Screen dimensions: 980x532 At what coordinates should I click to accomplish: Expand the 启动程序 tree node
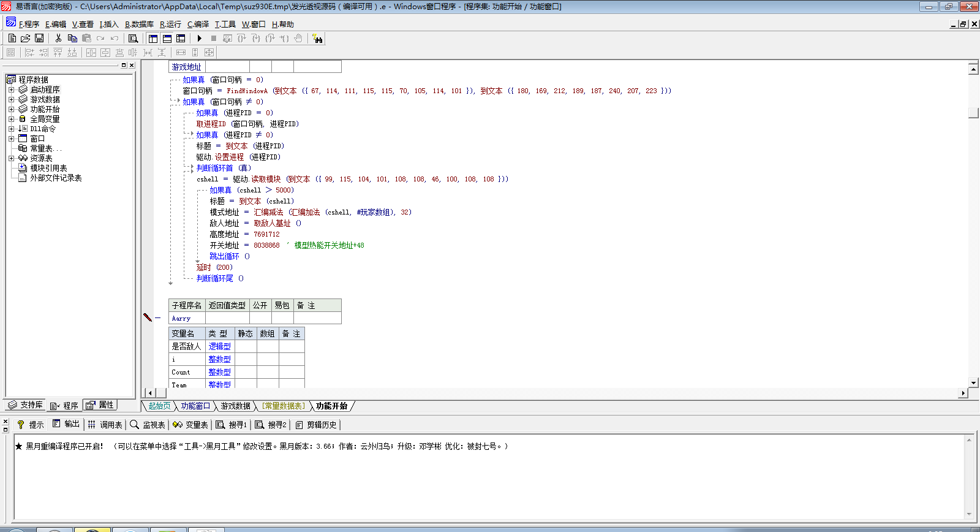point(11,89)
